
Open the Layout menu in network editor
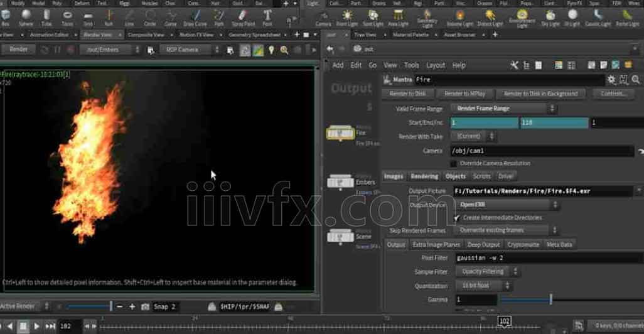click(x=436, y=65)
